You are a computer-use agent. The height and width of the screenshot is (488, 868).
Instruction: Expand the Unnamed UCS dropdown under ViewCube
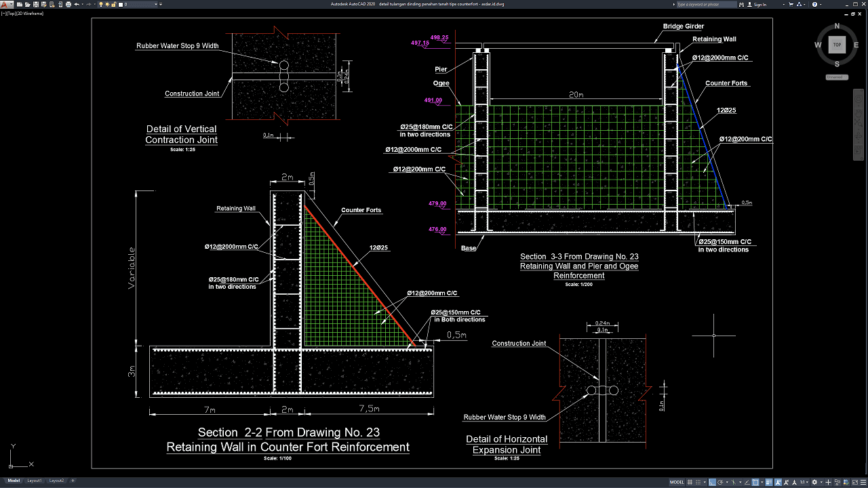point(836,77)
